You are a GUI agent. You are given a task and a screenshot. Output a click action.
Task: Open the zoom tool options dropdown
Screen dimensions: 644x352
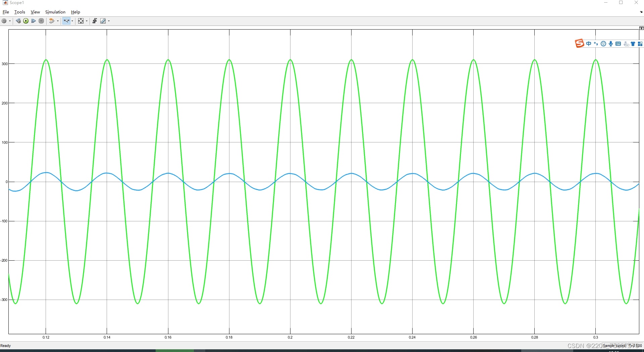72,21
